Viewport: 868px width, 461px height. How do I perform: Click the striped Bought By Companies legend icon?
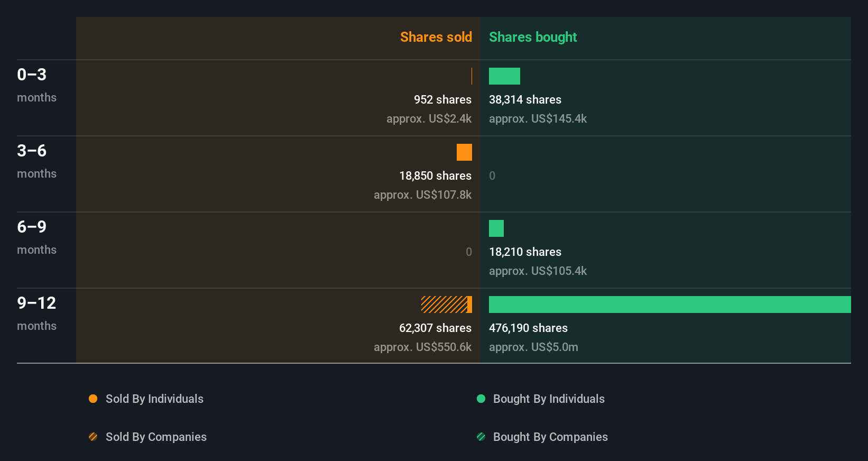481,437
